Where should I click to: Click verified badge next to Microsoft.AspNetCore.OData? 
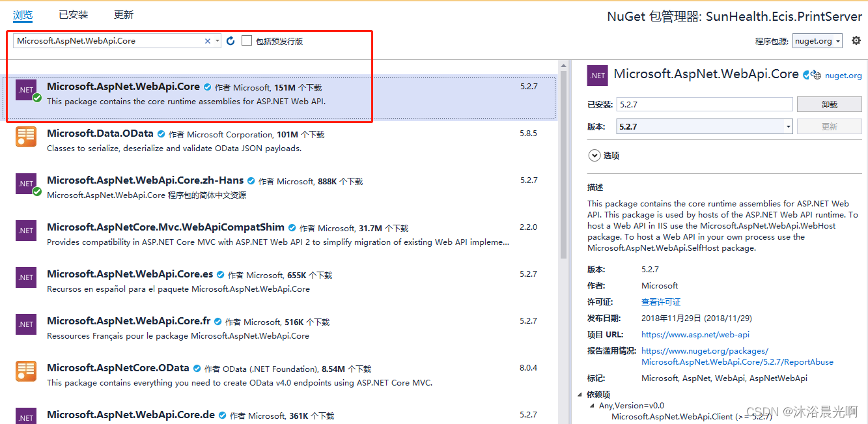(197, 369)
